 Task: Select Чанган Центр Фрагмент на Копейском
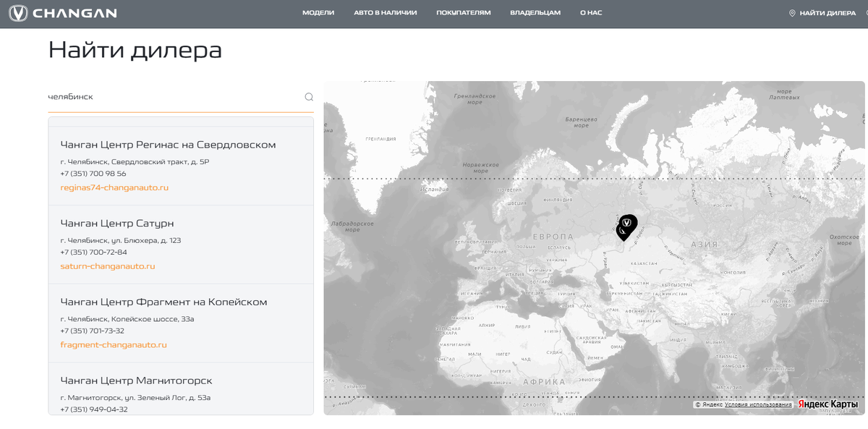[x=164, y=302]
